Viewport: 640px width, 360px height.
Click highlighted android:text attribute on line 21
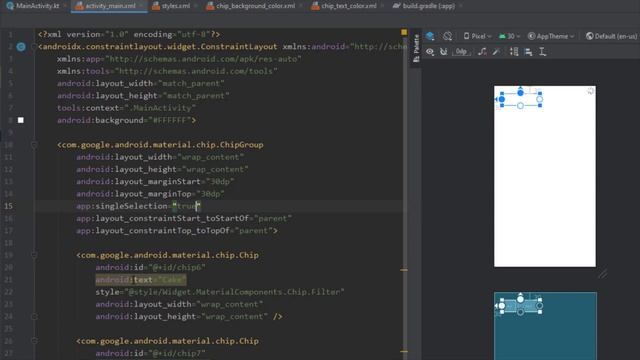141,280
